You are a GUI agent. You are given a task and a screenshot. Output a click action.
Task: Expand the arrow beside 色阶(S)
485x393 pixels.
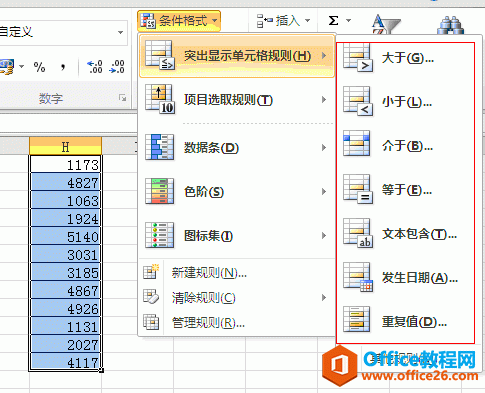324,191
